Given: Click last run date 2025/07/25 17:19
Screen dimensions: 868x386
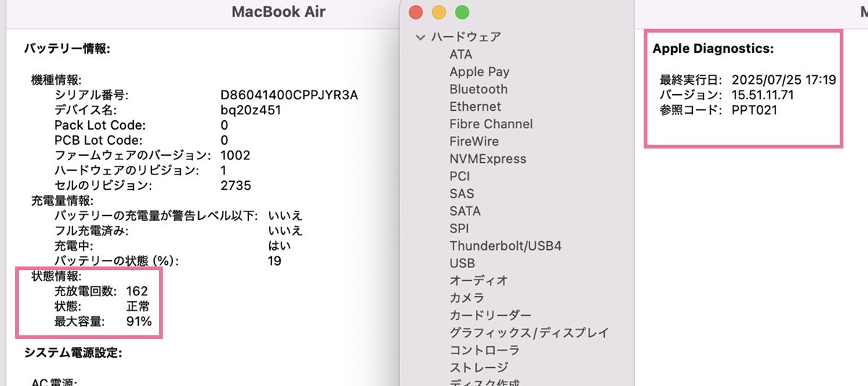Looking at the screenshot, I should pyautogui.click(x=784, y=80).
